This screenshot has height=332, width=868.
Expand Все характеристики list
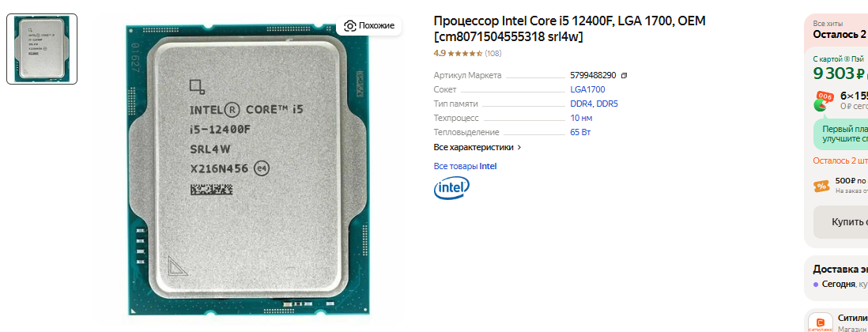[477, 147]
